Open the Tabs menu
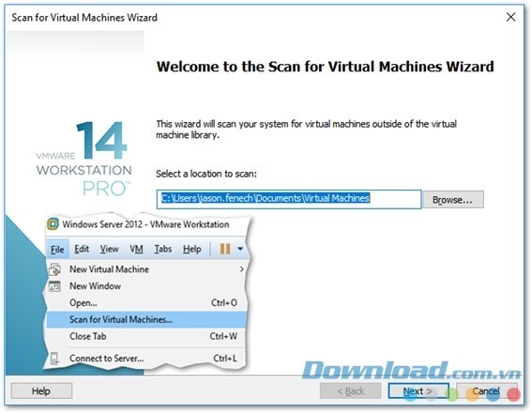Screen dimensions: 532x413 coord(163,249)
